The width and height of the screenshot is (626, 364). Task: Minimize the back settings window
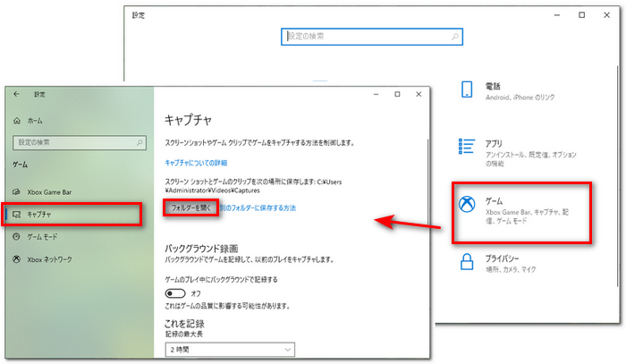(557, 15)
